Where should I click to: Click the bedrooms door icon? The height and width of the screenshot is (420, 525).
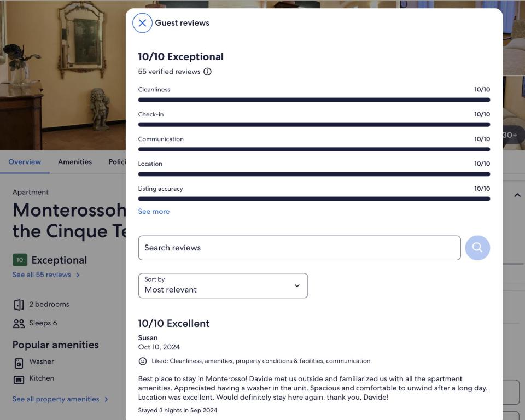point(19,305)
